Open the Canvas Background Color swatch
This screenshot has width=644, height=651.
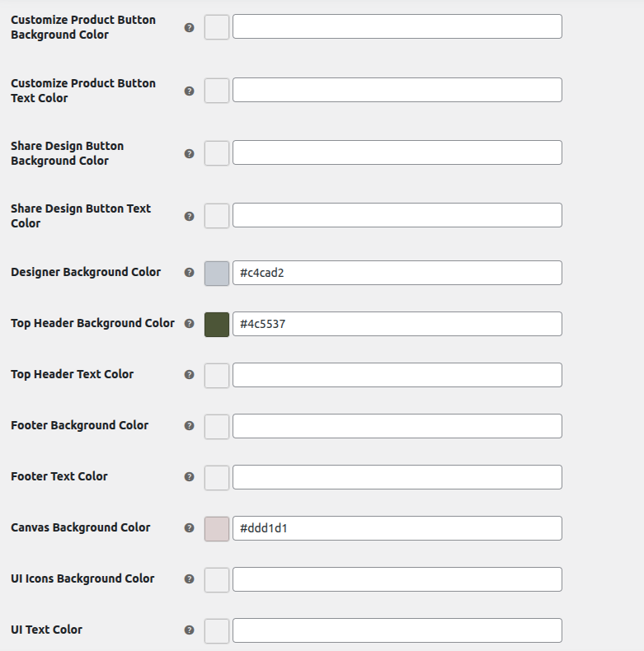click(217, 528)
